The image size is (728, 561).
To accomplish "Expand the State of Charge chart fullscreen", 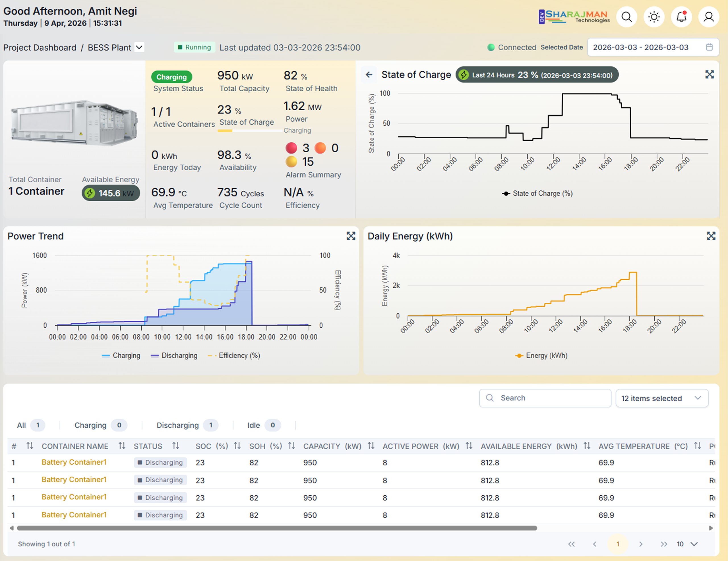I will 709,74.
